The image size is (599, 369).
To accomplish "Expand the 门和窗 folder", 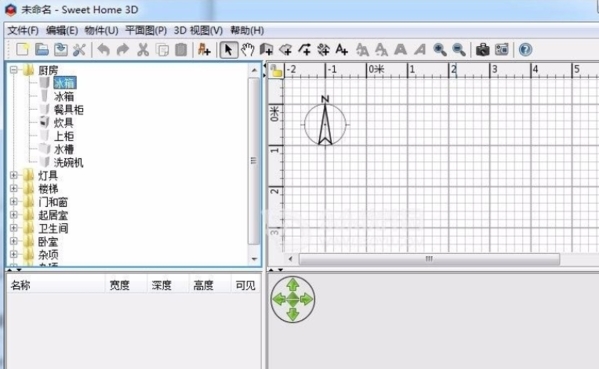I will tap(14, 202).
